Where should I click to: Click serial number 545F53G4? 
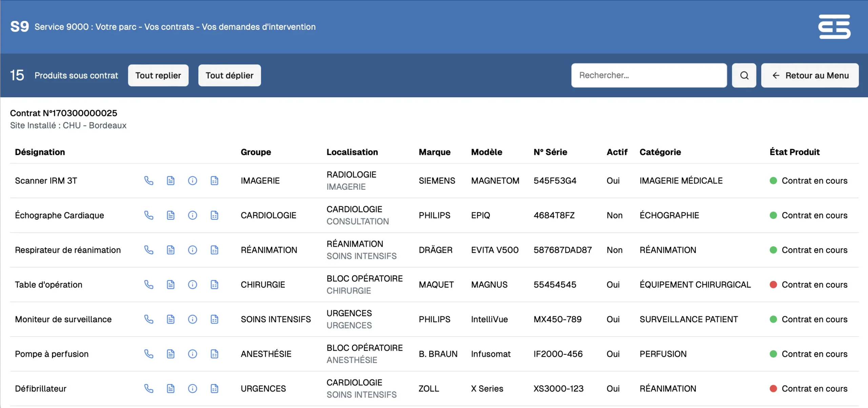[x=555, y=181]
